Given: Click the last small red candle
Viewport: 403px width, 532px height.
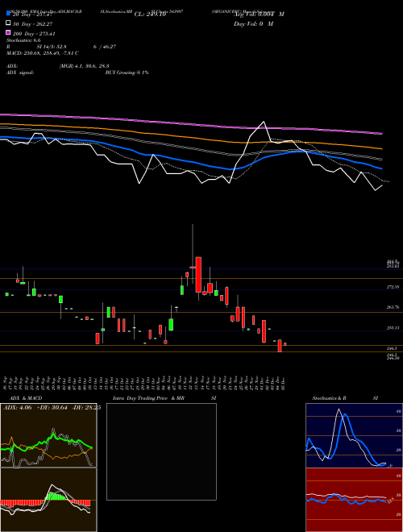Looking at the screenshot, I should click(x=285, y=344).
